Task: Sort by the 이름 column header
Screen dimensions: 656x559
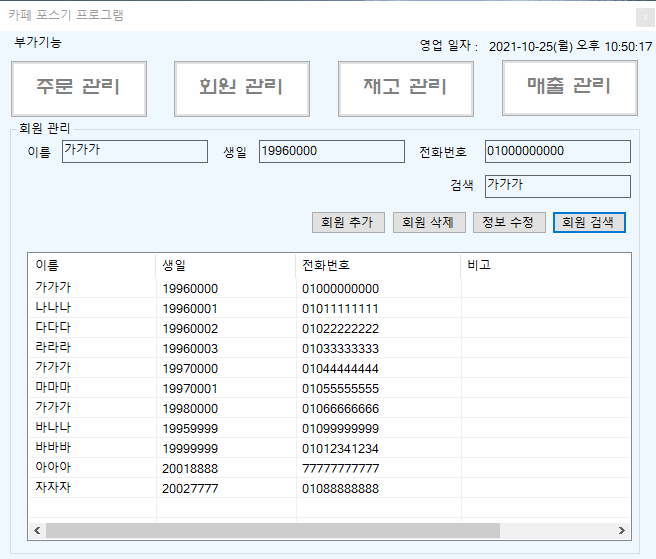Action: coord(92,265)
